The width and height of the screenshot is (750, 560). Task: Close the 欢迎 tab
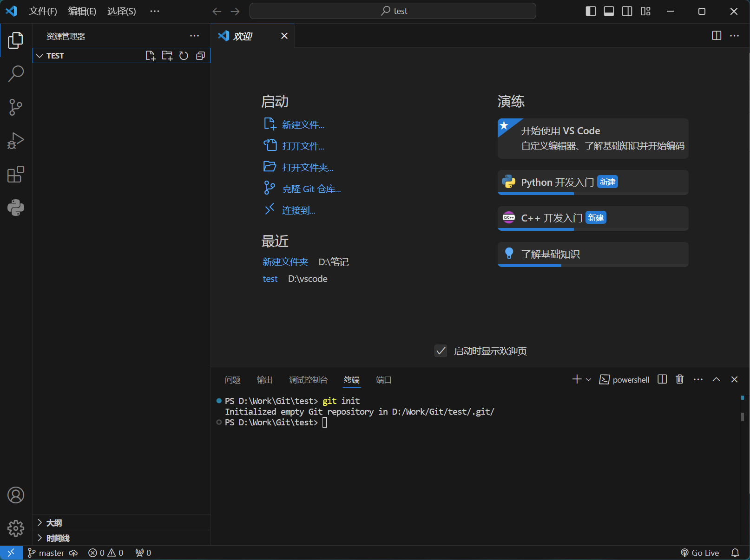[x=284, y=36]
